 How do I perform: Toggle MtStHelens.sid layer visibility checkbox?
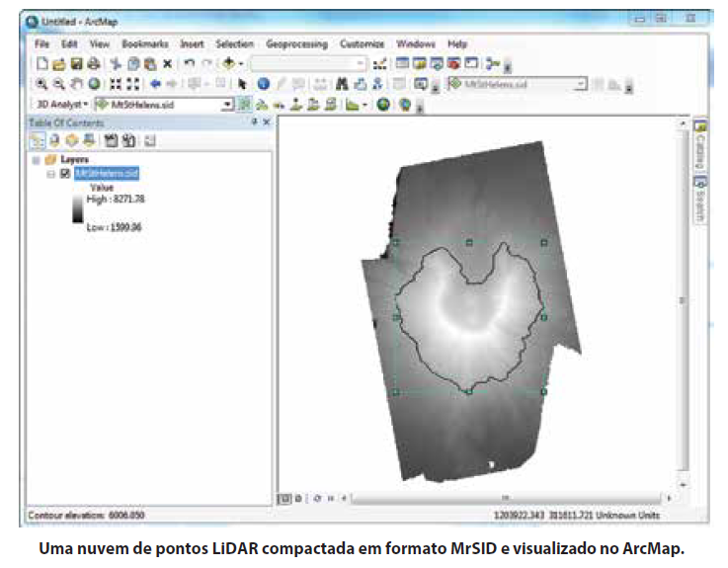65,174
